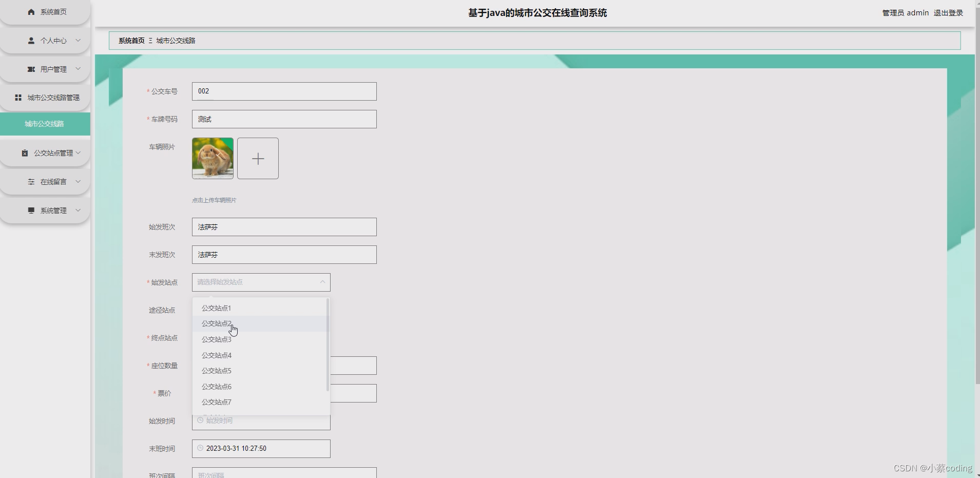The height and width of the screenshot is (478, 980).
Task: Click the home icon beside 系统首页
Action: pyautogui.click(x=31, y=12)
